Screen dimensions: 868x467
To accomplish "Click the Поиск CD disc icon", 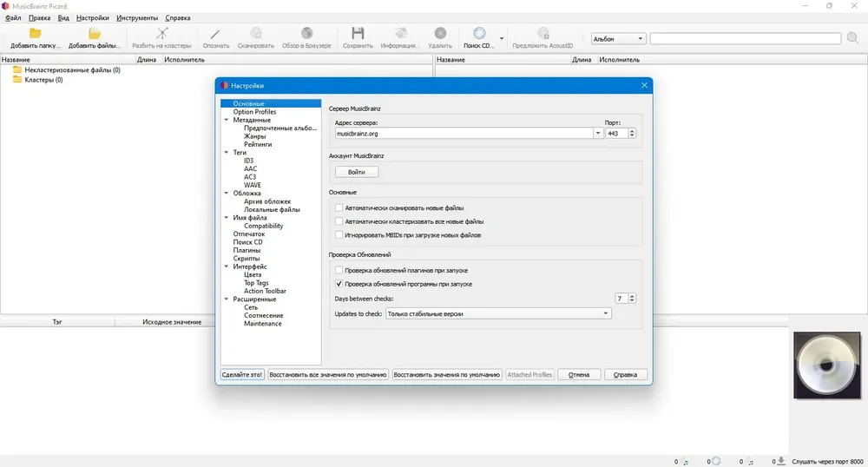I will tap(479, 34).
